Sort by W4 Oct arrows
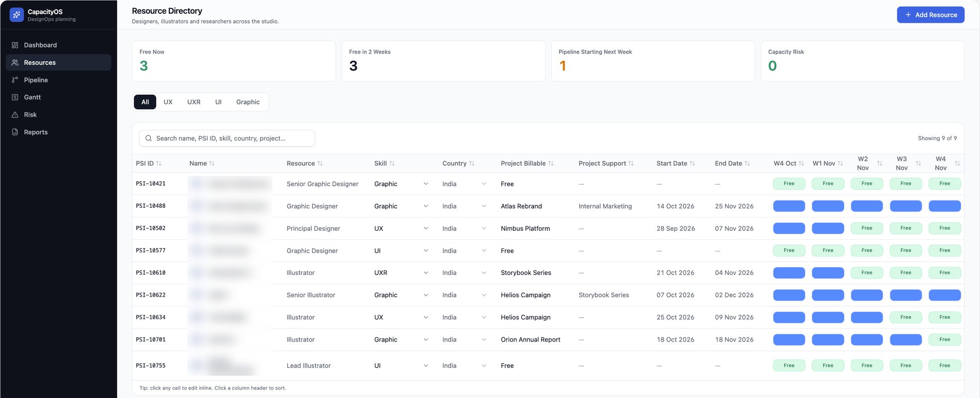The image size is (980, 398). (801, 163)
